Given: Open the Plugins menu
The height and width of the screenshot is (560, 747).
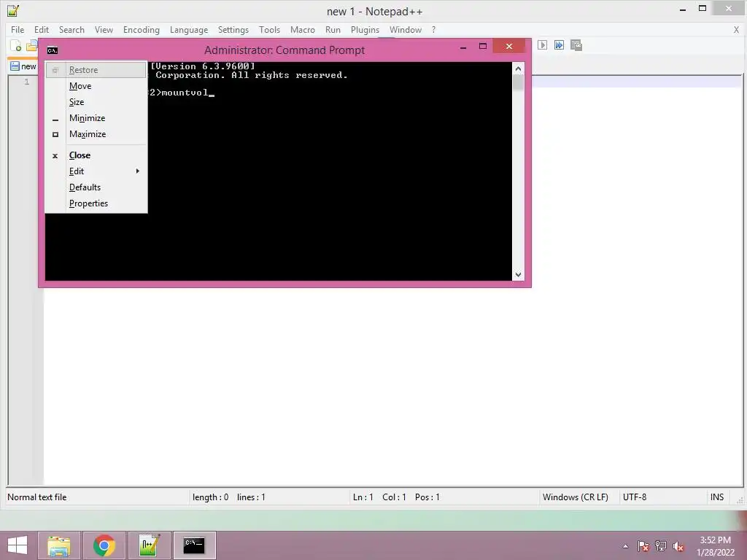Looking at the screenshot, I should pos(365,29).
